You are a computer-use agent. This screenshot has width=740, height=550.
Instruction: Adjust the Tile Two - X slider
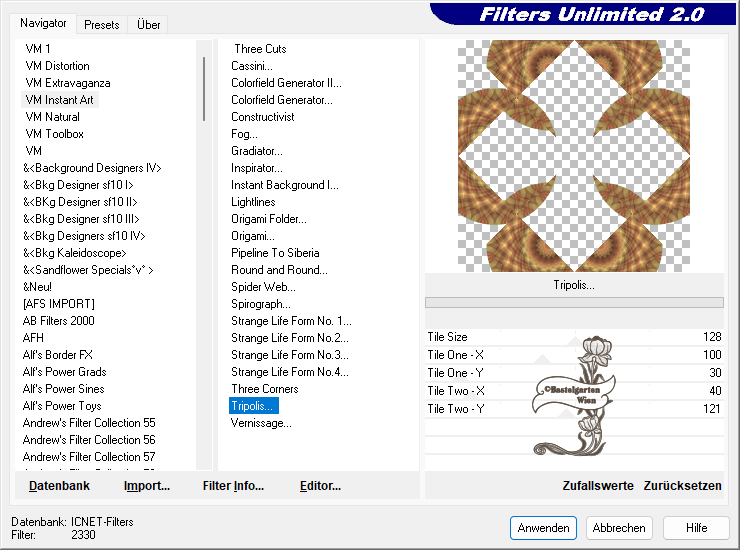(x=575, y=391)
